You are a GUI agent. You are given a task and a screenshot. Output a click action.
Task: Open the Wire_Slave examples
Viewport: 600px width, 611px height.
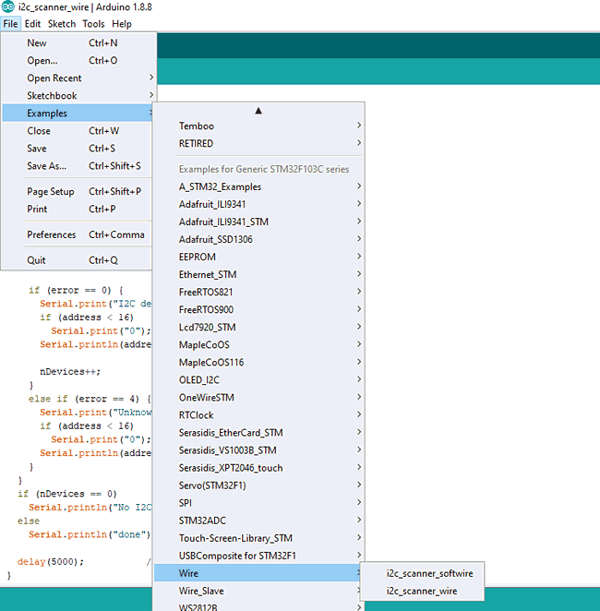[x=258, y=591]
